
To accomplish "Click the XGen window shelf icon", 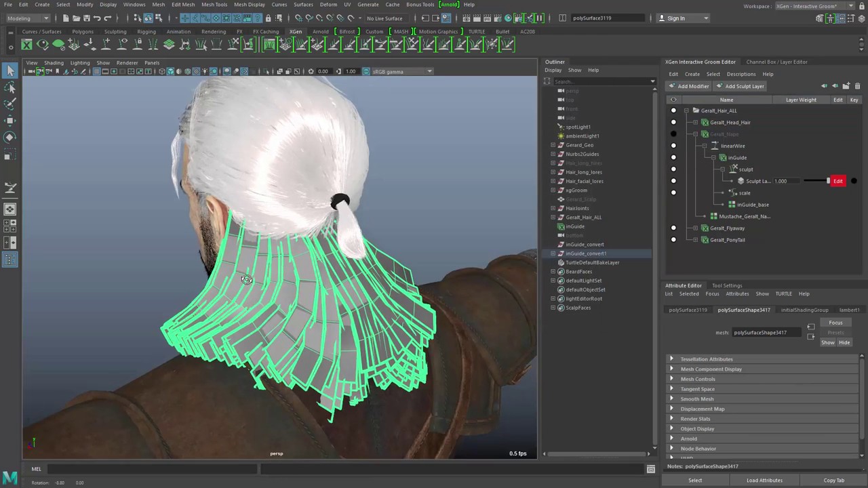I will click(x=26, y=45).
